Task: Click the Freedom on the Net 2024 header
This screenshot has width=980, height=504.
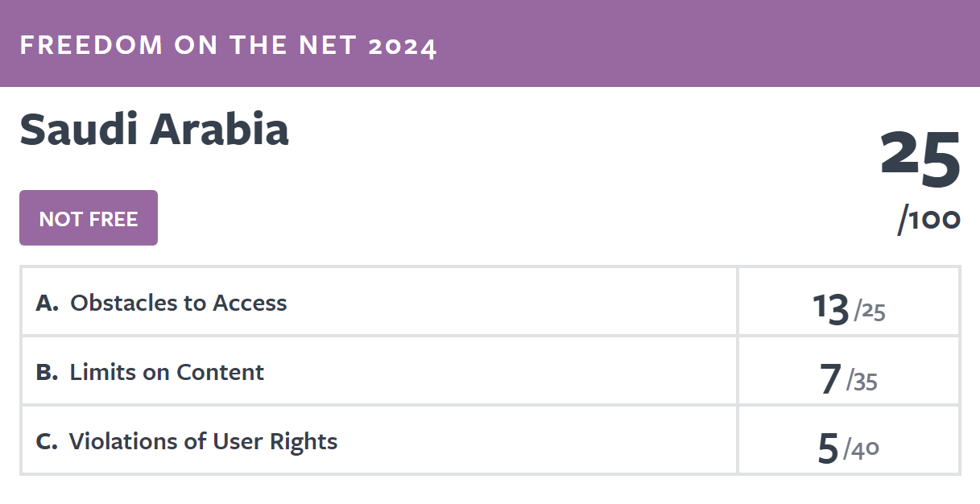Action: click(x=229, y=45)
